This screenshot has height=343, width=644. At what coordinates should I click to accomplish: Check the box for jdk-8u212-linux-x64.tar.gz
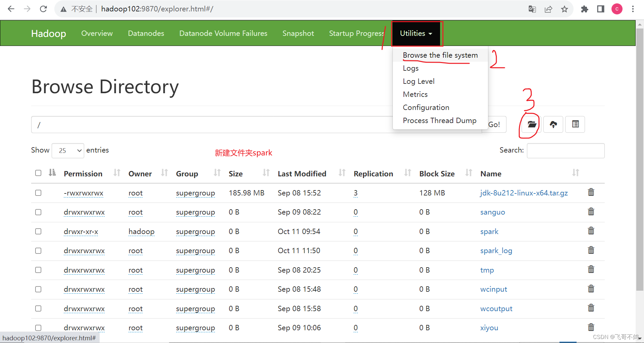tap(38, 193)
